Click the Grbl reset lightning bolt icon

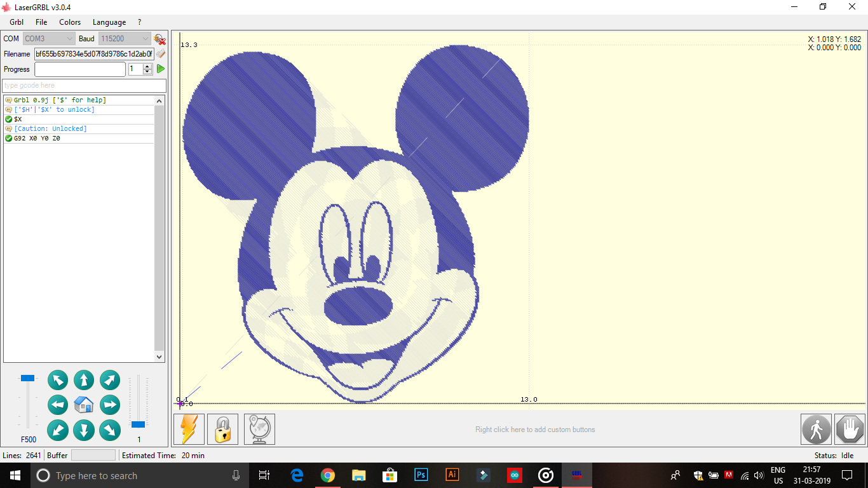coord(188,429)
